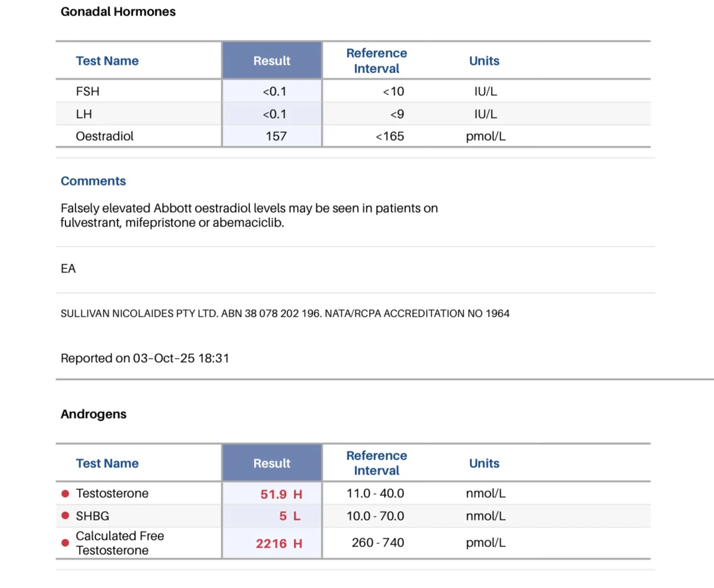The height and width of the screenshot is (588, 714).
Task: Select the Comments heading
Action: 93,181
